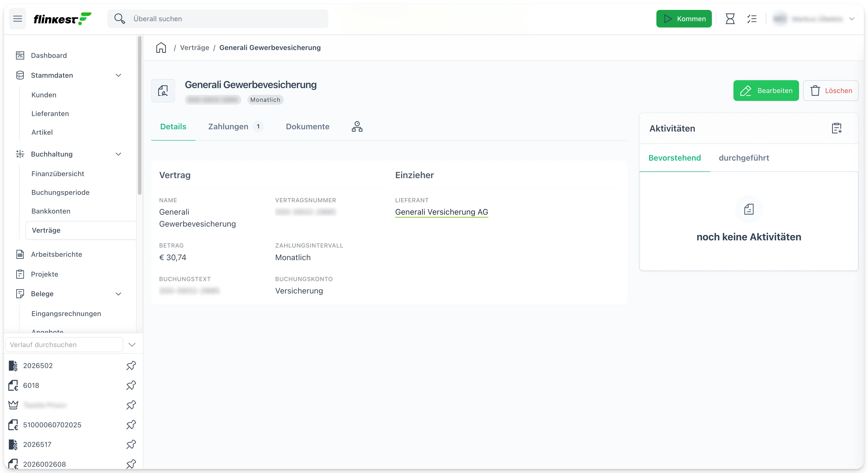Screen dimensions: 868x473
Task: Select the durchgeführt activities tab
Action: click(744, 158)
